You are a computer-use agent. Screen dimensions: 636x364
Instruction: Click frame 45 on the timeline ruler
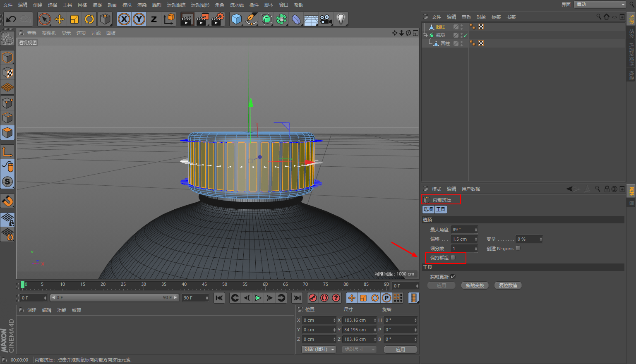(204, 285)
